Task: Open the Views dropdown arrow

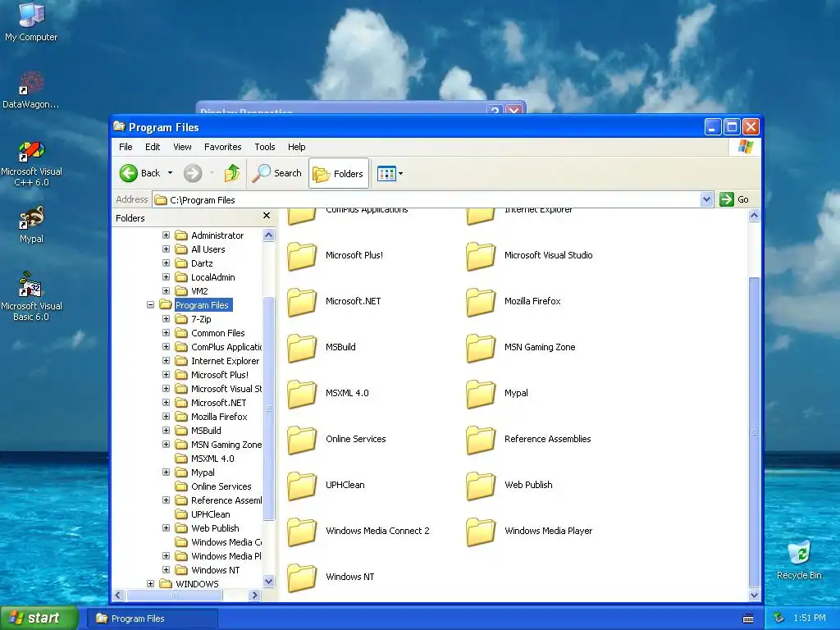Action: 400,174
